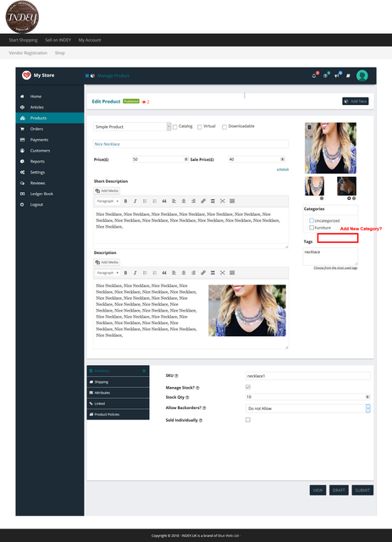Click the Home icon in sidebar
Image resolution: width=392 pixels, height=542 pixels.
(x=23, y=97)
